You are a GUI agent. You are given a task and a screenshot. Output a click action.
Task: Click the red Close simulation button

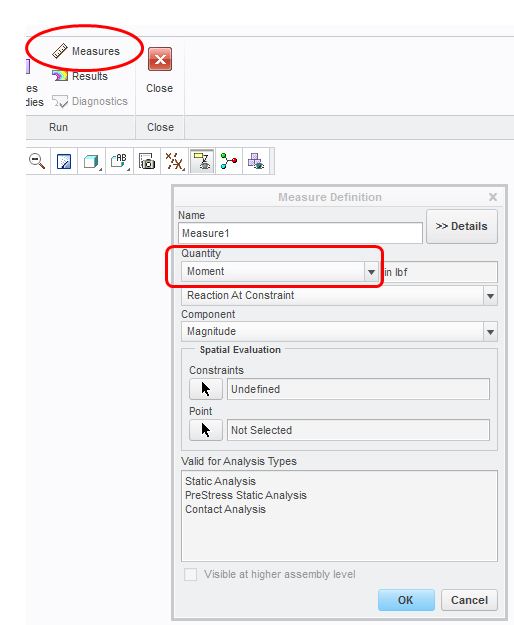pos(160,59)
